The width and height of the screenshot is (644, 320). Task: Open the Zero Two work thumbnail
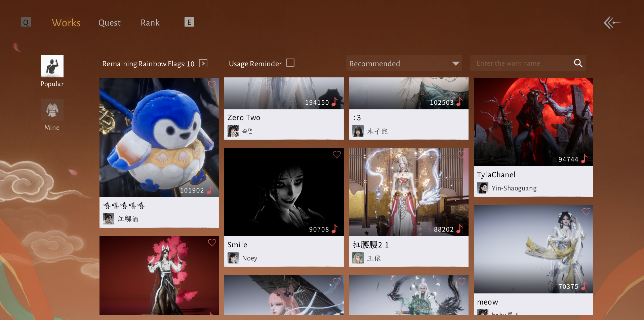coord(284,94)
